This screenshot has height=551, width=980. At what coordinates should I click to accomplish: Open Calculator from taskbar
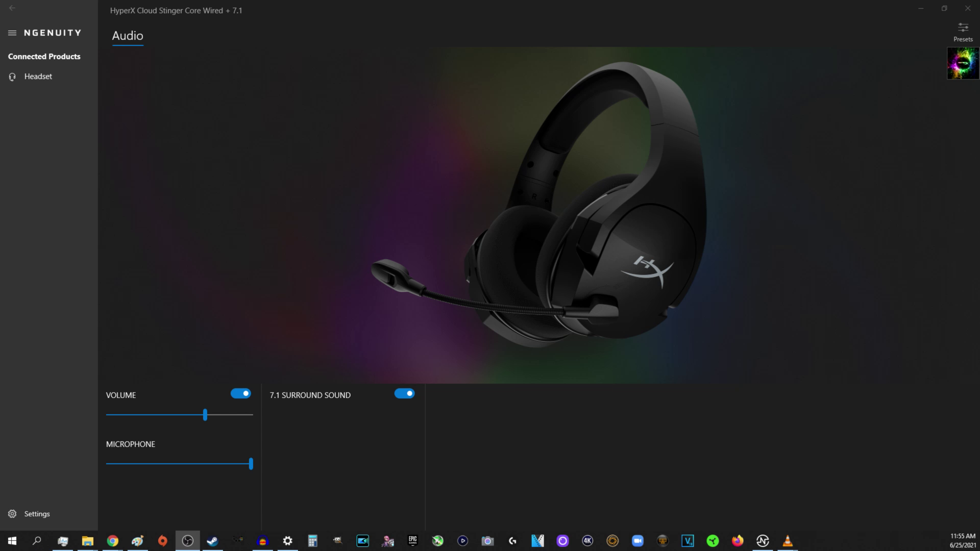click(313, 541)
